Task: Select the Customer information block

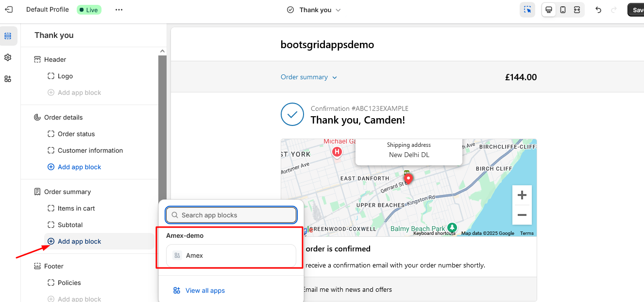Action: click(x=90, y=150)
